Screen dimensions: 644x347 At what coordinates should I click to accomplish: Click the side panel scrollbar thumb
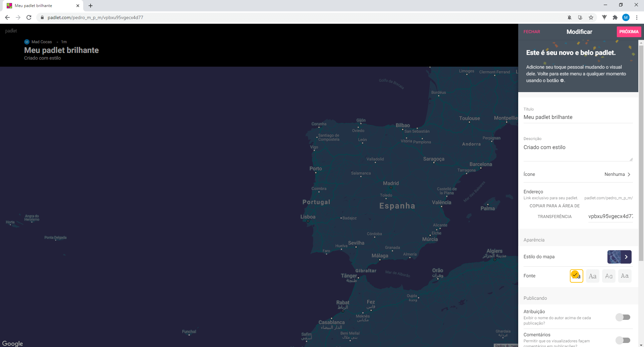[x=641, y=153]
